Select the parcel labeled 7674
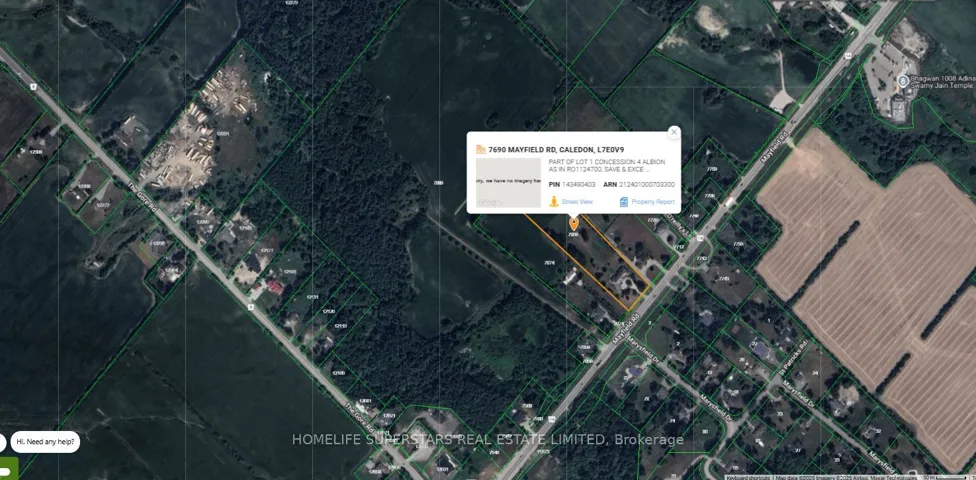 pyautogui.click(x=548, y=263)
